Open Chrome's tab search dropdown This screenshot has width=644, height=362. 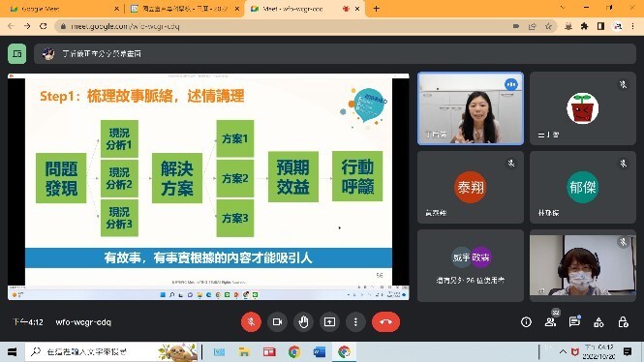563,8
